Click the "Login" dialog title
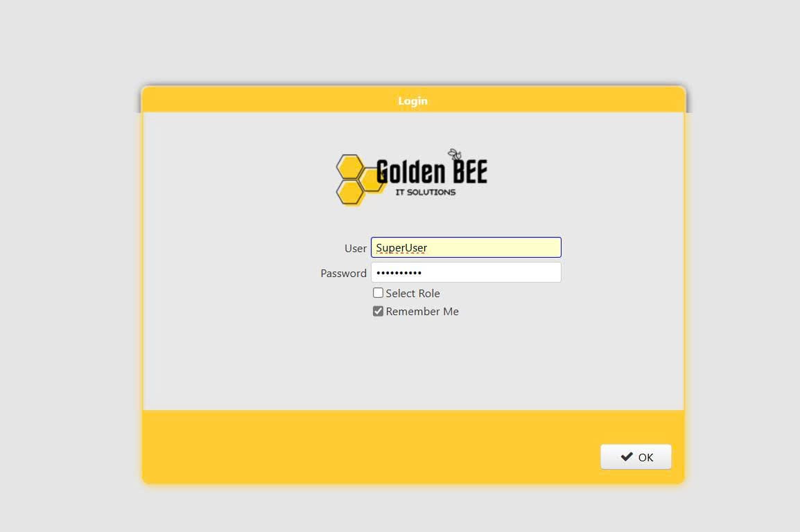This screenshot has width=800, height=532. pos(412,101)
